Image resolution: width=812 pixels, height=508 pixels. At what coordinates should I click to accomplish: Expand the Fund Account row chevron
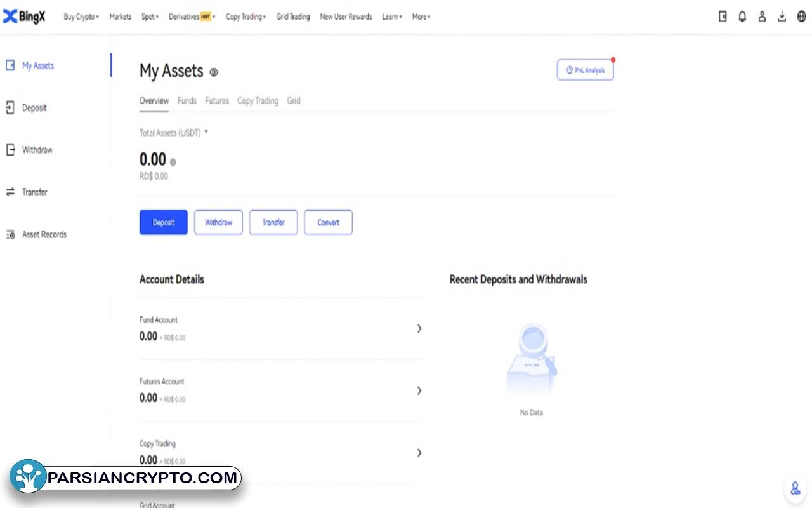pos(419,328)
